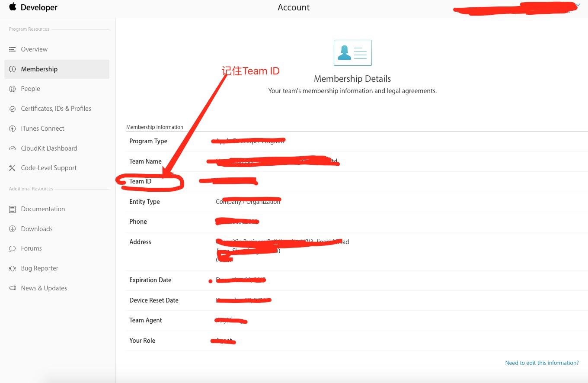This screenshot has width=588, height=383.
Task: Click the Documentation page icon
Action: [x=12, y=209]
